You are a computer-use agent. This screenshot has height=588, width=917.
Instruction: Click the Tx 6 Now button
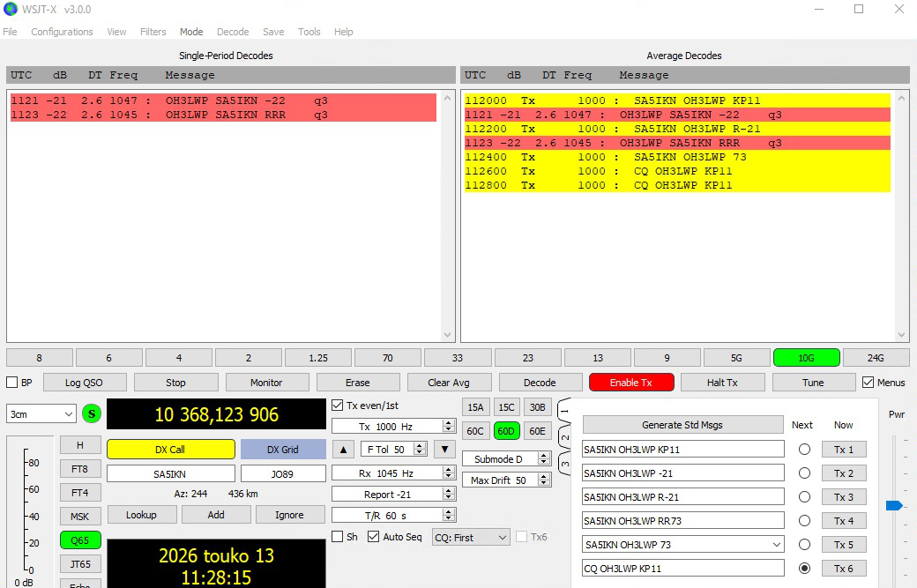tap(843, 568)
